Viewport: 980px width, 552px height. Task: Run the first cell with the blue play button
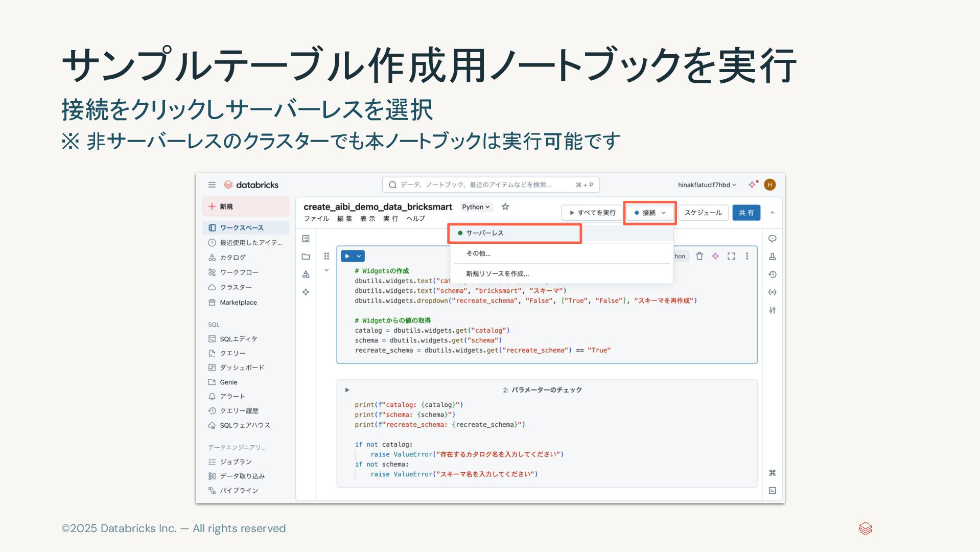coord(347,256)
